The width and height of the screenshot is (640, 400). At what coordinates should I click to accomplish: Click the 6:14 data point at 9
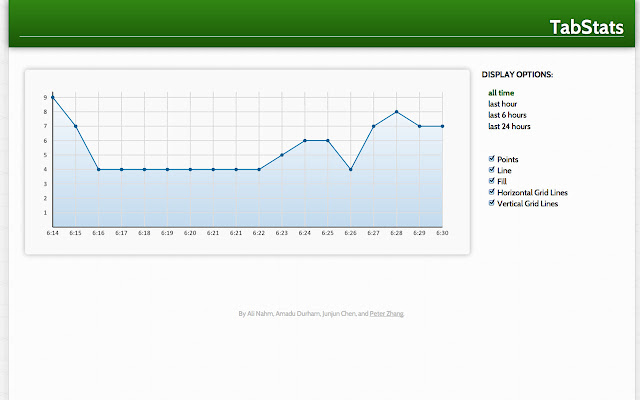tap(53, 98)
